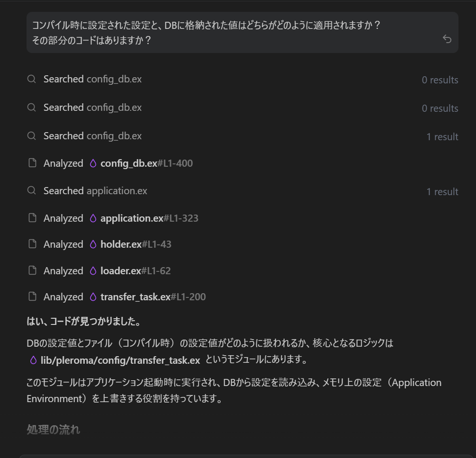Open the loader.ex#L1-62 file reference

click(135, 271)
